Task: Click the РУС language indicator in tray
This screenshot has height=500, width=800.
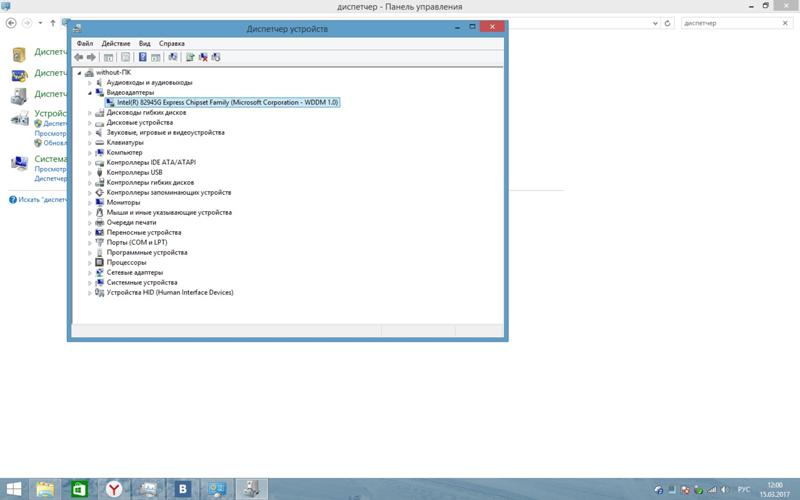Action: [744, 490]
